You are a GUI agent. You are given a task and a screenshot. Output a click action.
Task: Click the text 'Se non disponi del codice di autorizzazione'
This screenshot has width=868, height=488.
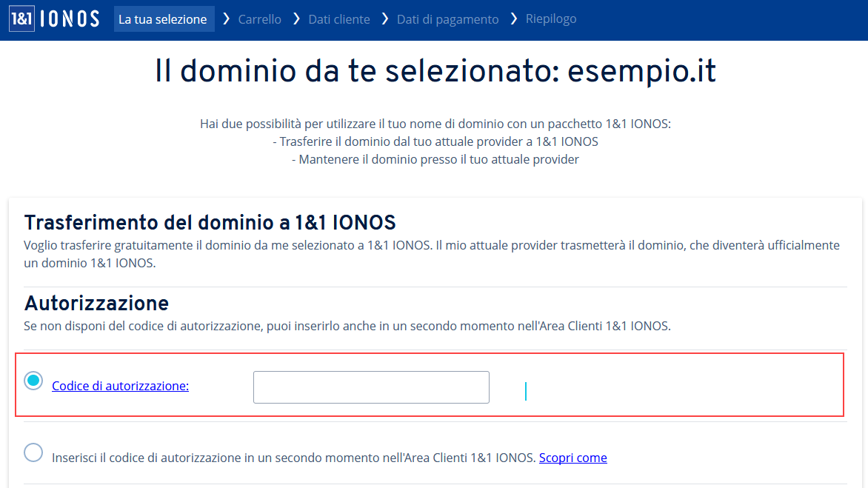[x=142, y=326]
